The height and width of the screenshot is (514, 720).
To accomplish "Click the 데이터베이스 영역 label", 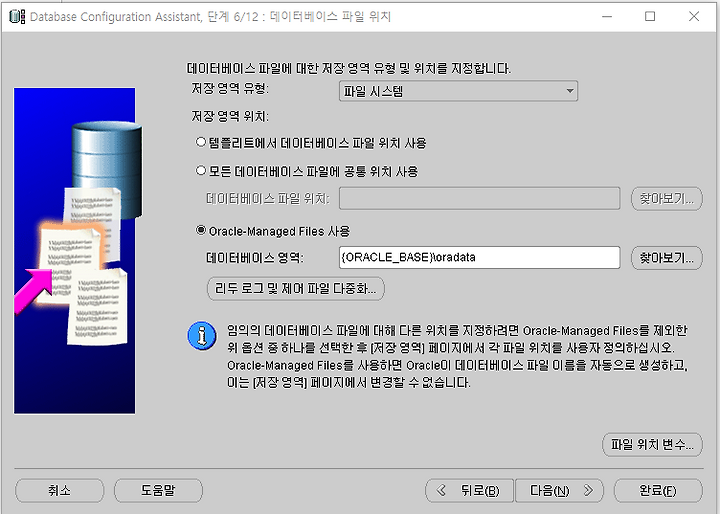I will click(x=255, y=258).
